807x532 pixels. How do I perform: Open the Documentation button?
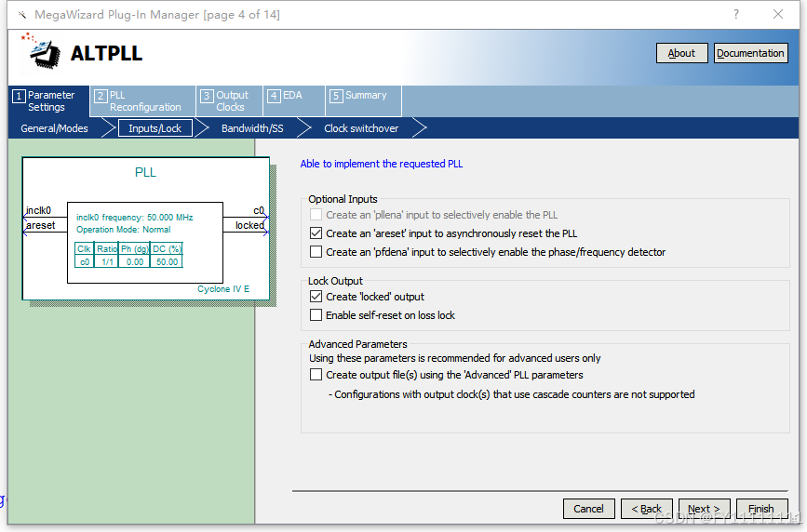tap(750, 53)
